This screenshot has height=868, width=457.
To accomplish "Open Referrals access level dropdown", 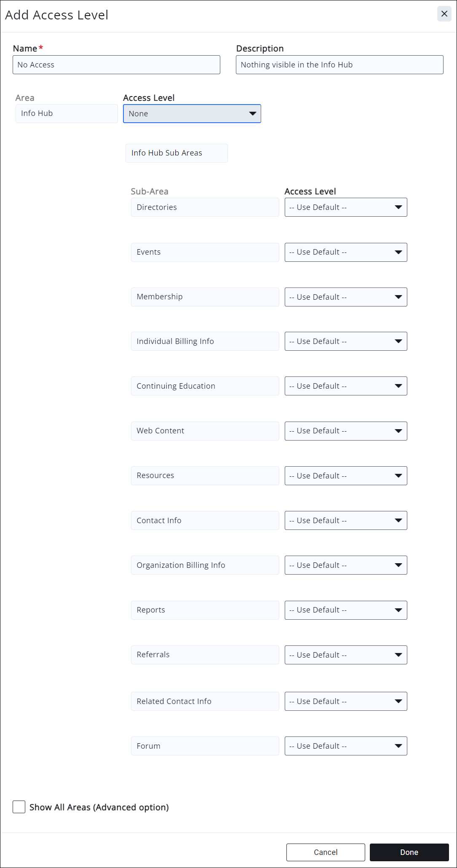I will pyautogui.click(x=346, y=655).
